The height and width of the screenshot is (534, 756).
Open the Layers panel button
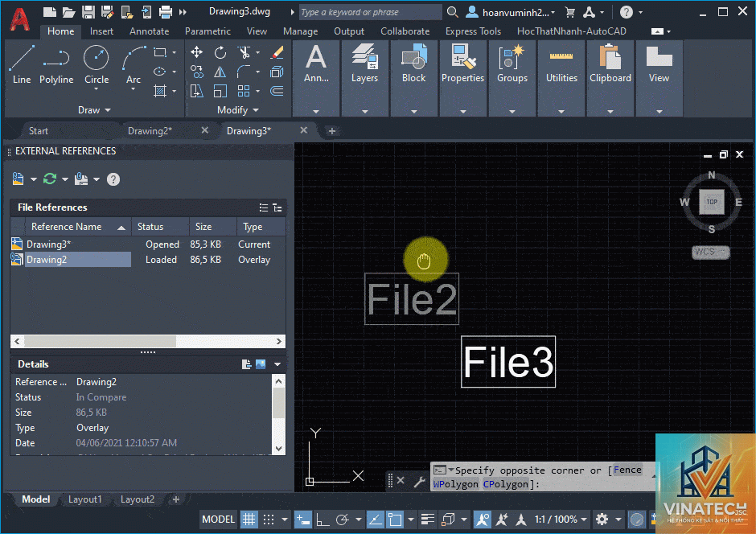pos(364,77)
